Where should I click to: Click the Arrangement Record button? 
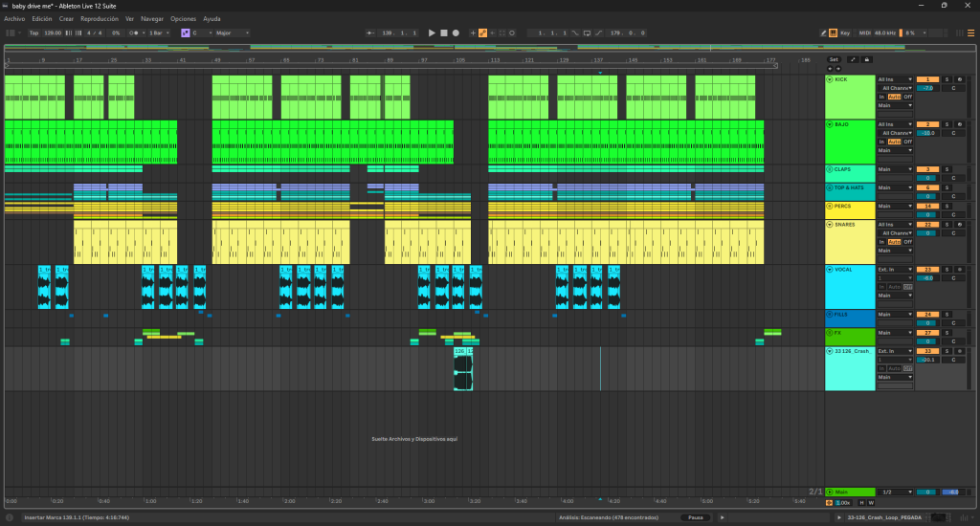coord(456,33)
